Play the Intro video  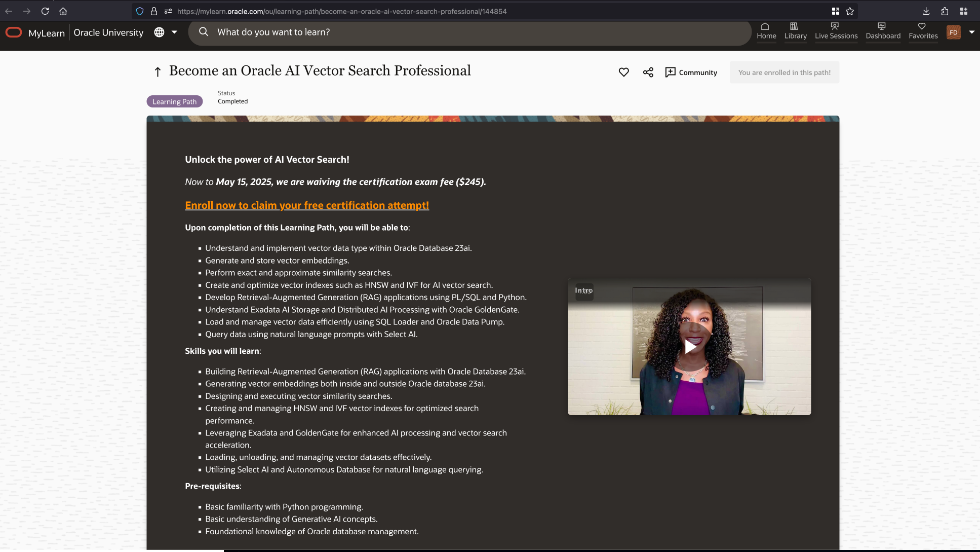pos(690,347)
